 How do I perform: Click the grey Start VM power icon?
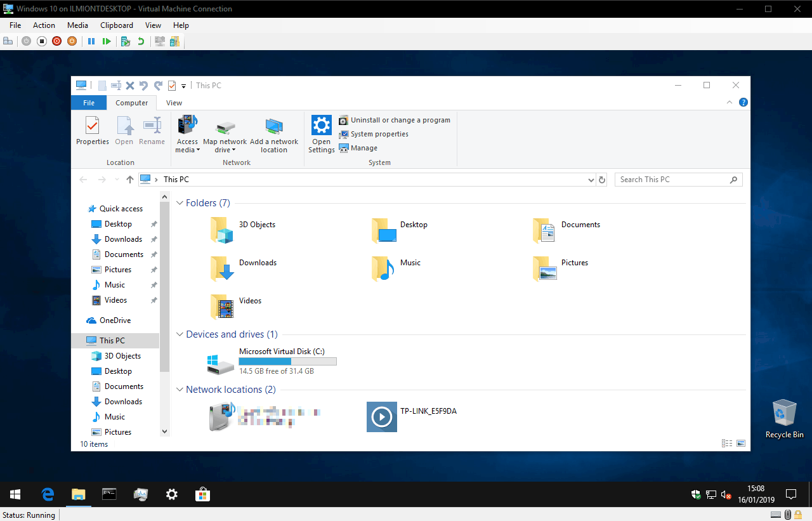point(26,41)
